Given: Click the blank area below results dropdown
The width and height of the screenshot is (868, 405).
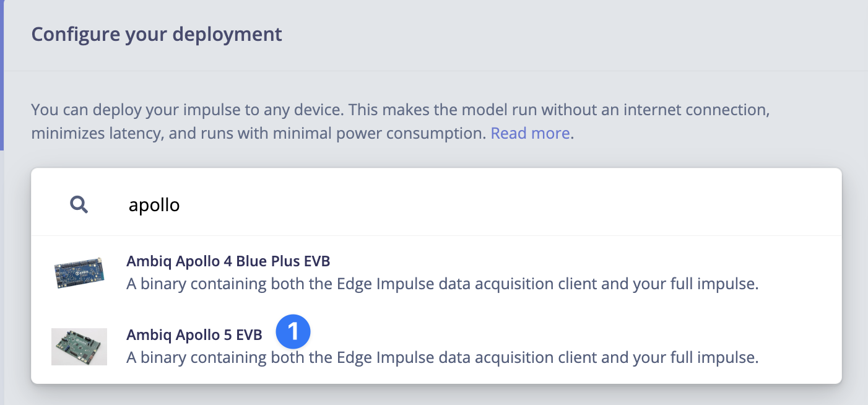Looking at the screenshot, I should (433, 395).
